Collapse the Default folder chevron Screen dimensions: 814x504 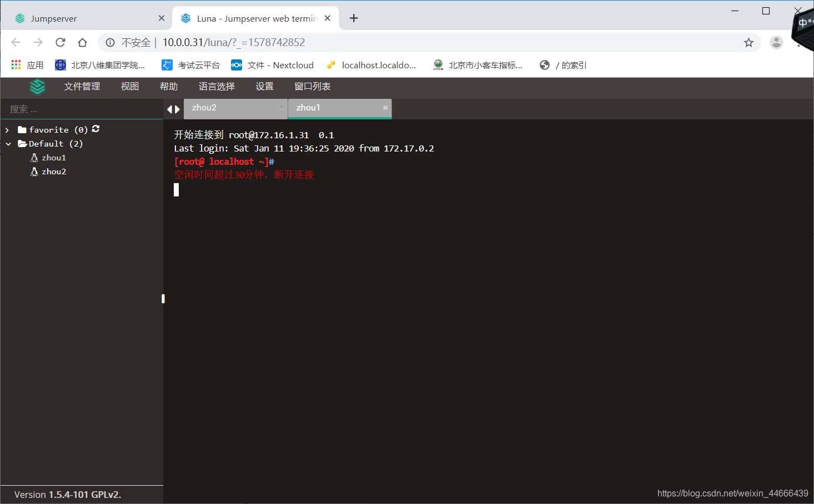pyautogui.click(x=8, y=144)
